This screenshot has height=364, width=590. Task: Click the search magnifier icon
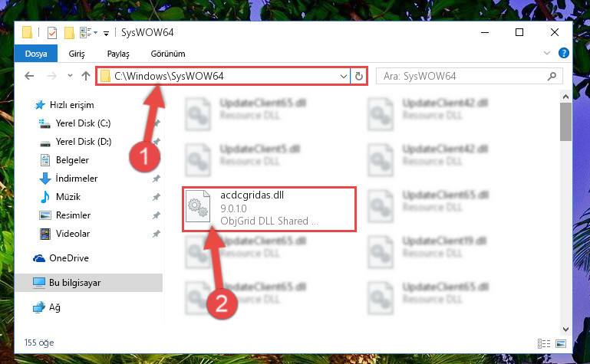(552, 77)
